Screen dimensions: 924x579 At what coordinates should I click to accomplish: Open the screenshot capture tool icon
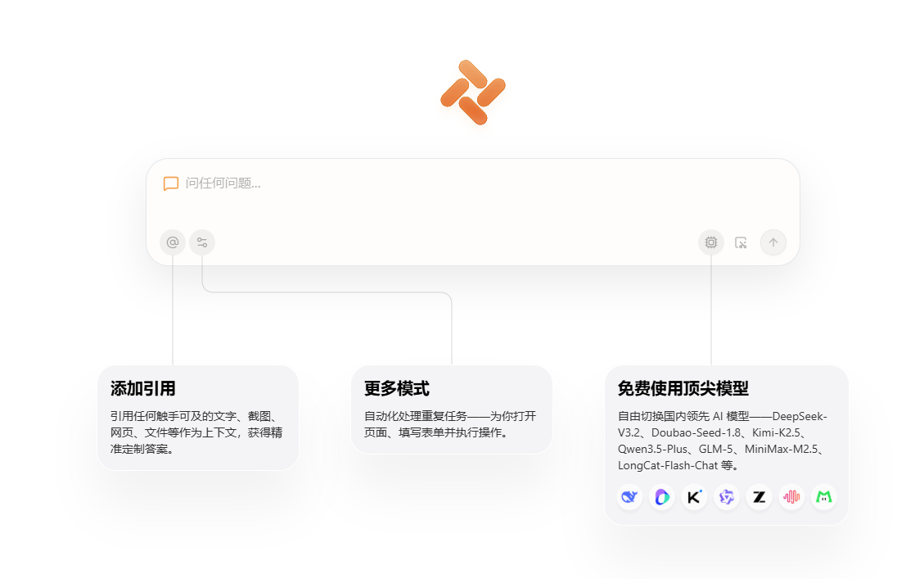(x=741, y=242)
